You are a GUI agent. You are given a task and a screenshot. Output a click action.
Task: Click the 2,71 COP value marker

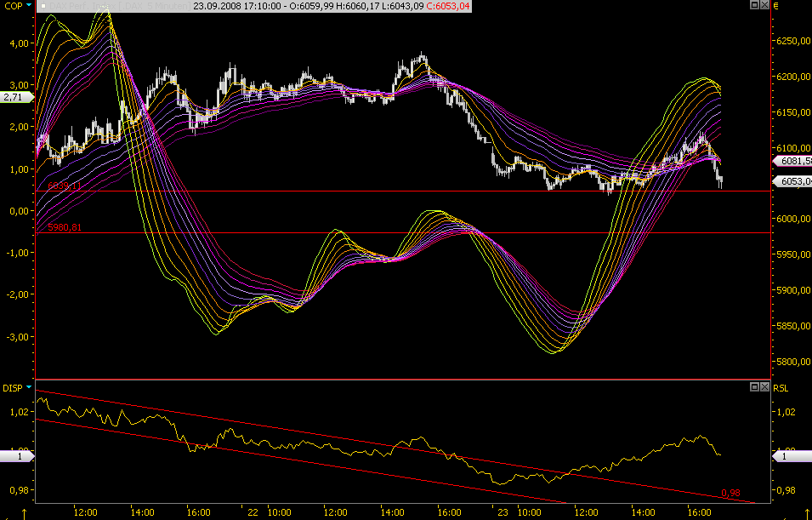14,98
